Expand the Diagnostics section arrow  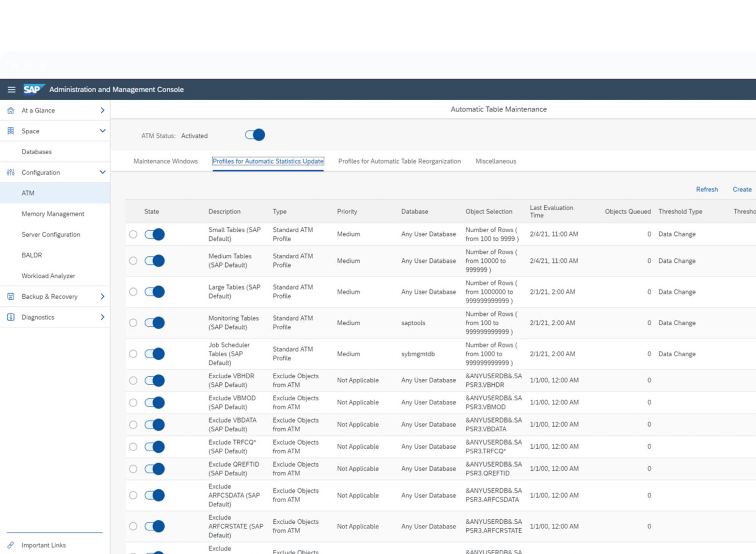pos(102,317)
